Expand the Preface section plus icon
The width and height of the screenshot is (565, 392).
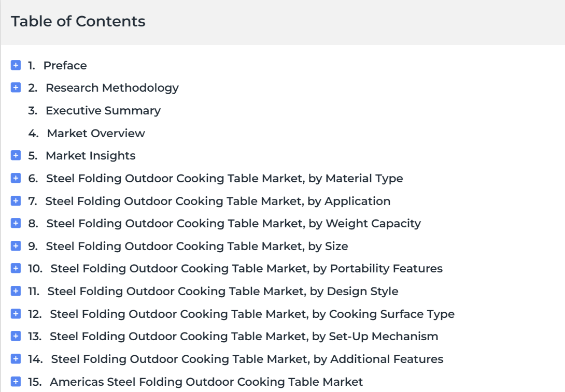point(16,65)
